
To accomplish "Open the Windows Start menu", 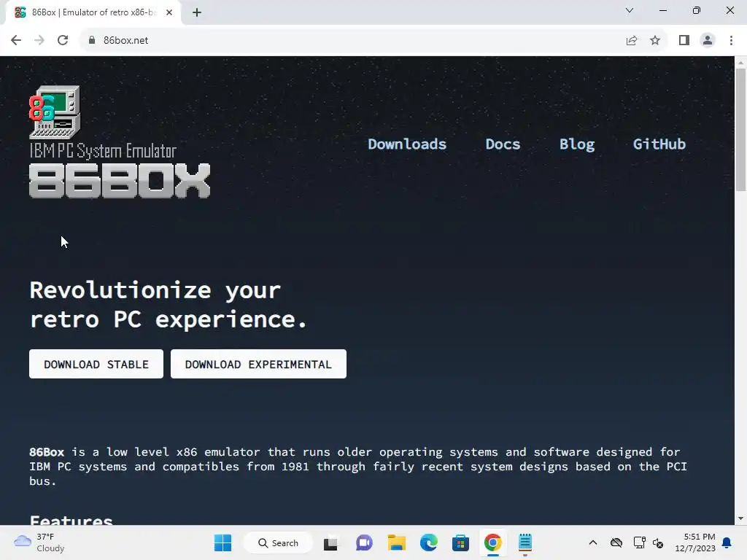I will 222,542.
